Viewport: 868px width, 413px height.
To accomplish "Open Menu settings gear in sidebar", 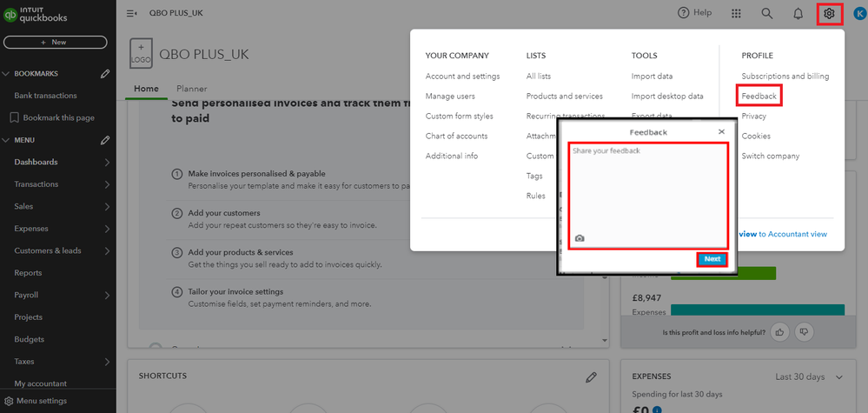I will (x=9, y=401).
